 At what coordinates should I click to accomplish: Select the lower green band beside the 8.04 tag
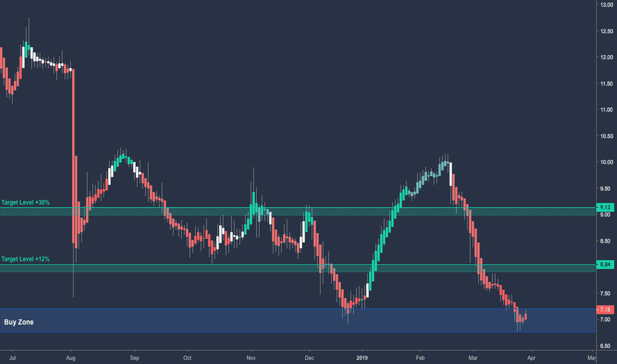(298, 268)
